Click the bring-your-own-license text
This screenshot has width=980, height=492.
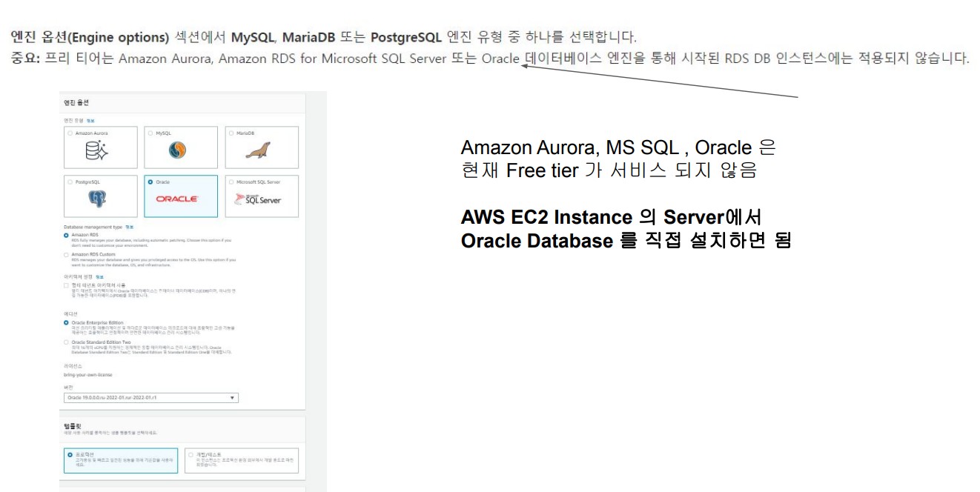[87, 376]
